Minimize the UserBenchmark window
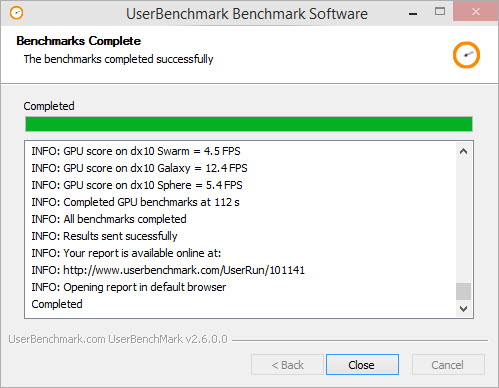The width and height of the screenshot is (499, 388). [x=413, y=14]
